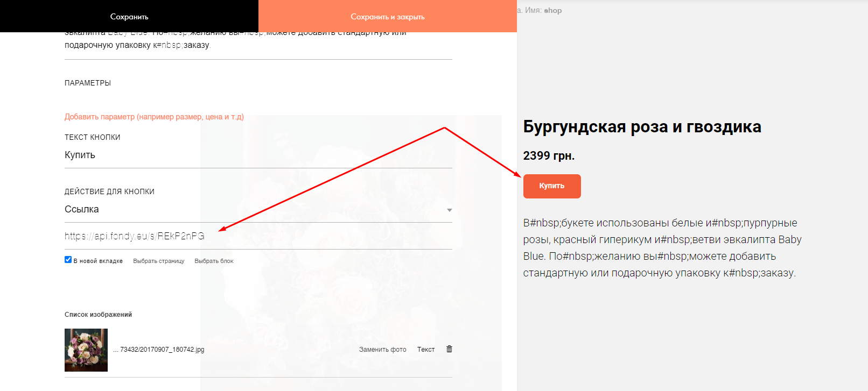868x391 pixels.
Task: Click Выбрать страницу link
Action: [x=159, y=261]
